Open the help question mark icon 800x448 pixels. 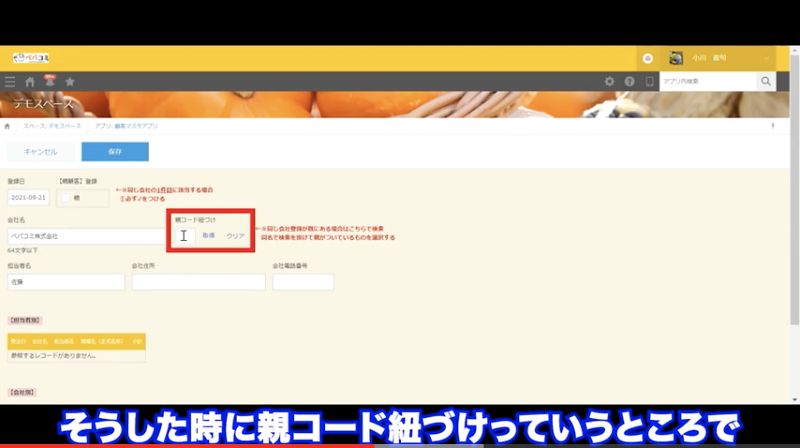(x=630, y=82)
